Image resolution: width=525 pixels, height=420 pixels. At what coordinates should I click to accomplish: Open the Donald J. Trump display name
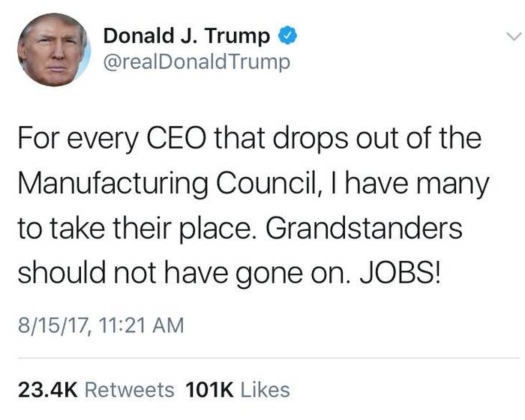point(187,36)
